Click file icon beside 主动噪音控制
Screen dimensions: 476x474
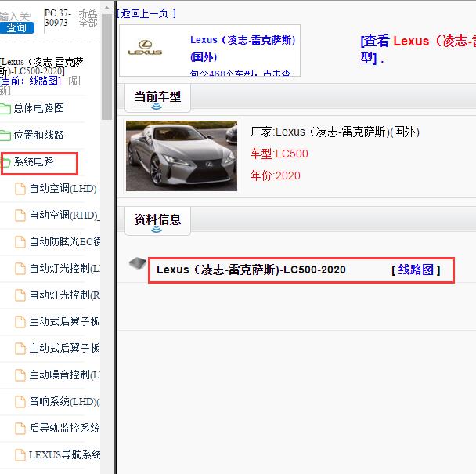point(20,375)
